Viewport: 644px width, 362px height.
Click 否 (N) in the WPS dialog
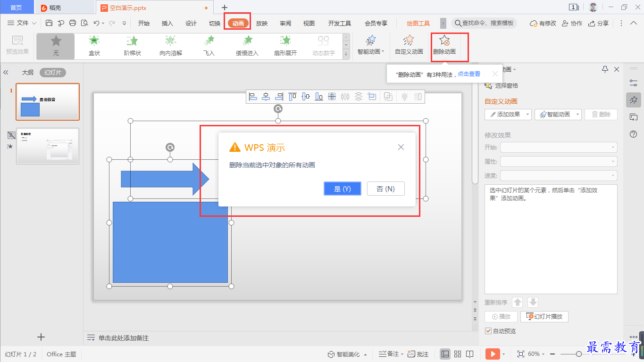click(386, 189)
